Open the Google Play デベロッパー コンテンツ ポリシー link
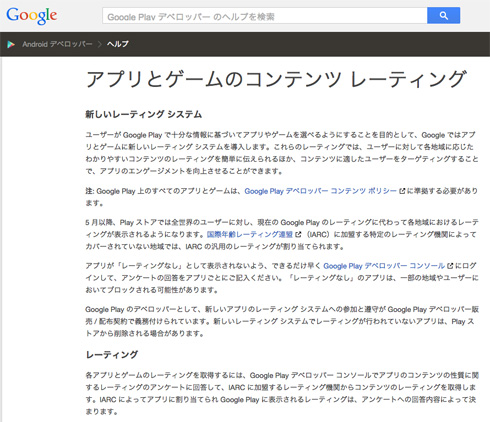Screen dimensions: 490x422 pyautogui.click(x=320, y=191)
